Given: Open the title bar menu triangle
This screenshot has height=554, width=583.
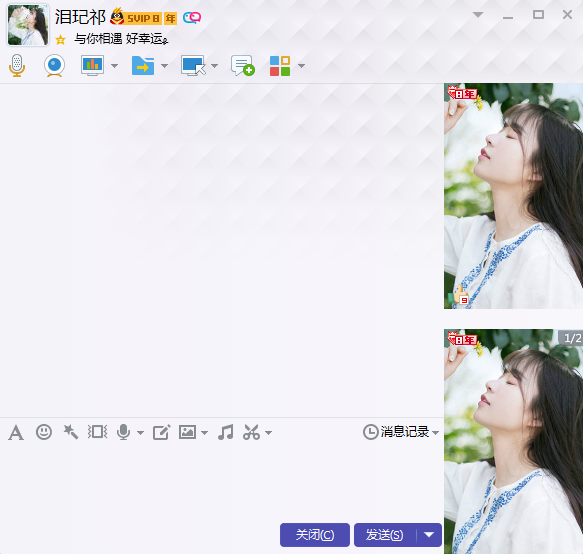Looking at the screenshot, I should click(x=478, y=15).
